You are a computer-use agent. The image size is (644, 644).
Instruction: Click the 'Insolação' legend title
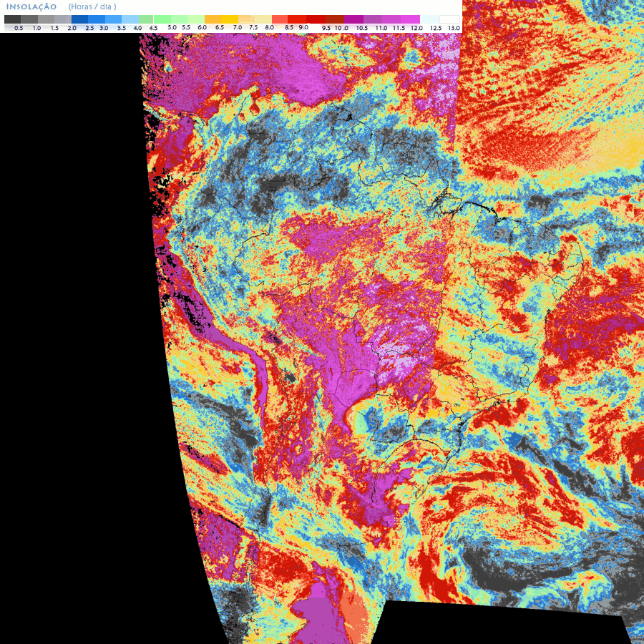tap(31, 6)
